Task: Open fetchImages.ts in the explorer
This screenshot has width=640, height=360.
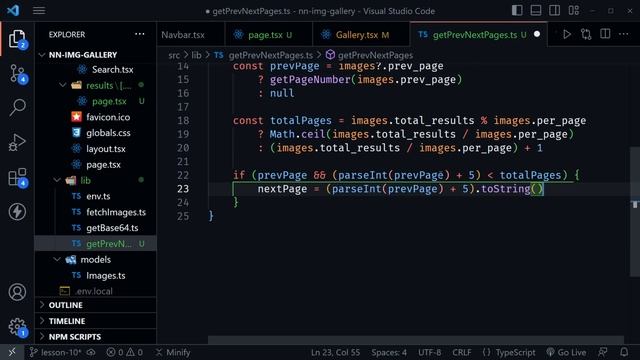Action: (116, 212)
